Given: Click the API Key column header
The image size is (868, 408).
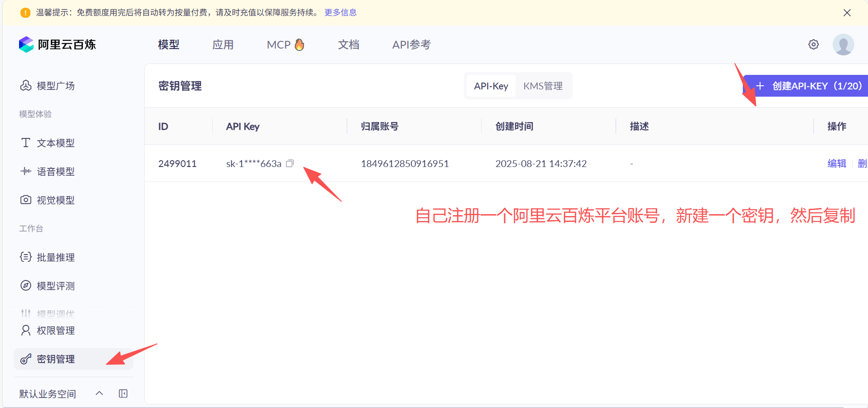Looking at the screenshot, I should click(x=243, y=126).
